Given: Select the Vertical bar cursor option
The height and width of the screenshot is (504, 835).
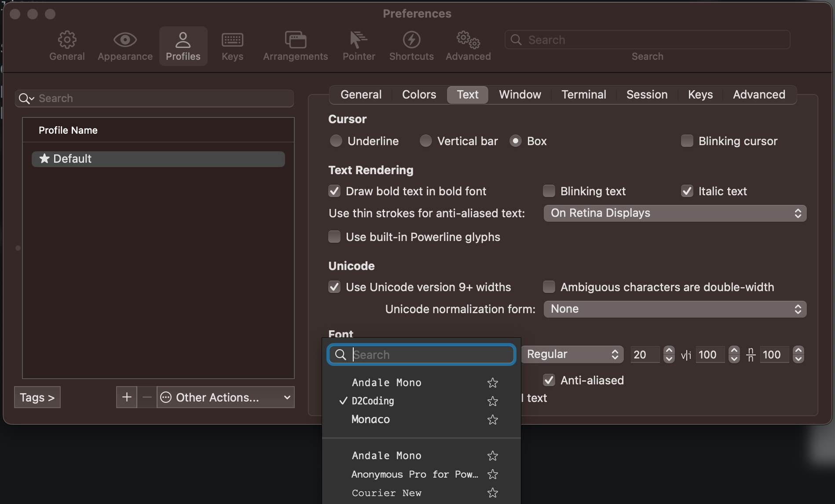Looking at the screenshot, I should pyautogui.click(x=425, y=141).
